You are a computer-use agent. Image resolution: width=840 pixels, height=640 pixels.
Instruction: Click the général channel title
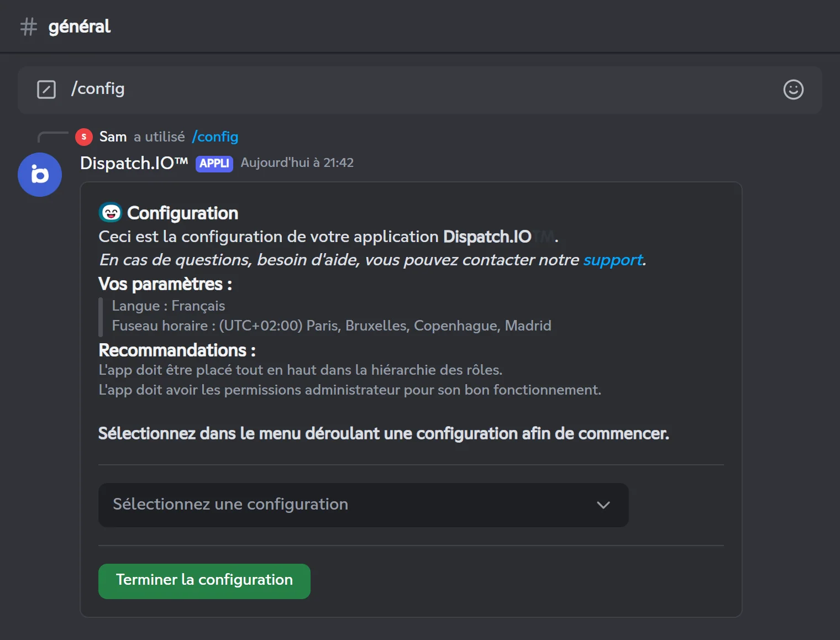[80, 27]
